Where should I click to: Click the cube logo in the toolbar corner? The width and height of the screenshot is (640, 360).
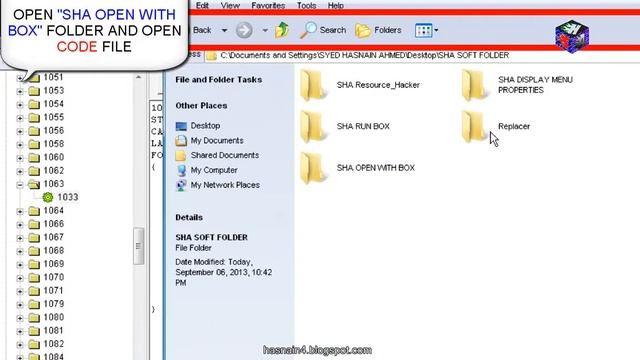(x=572, y=36)
